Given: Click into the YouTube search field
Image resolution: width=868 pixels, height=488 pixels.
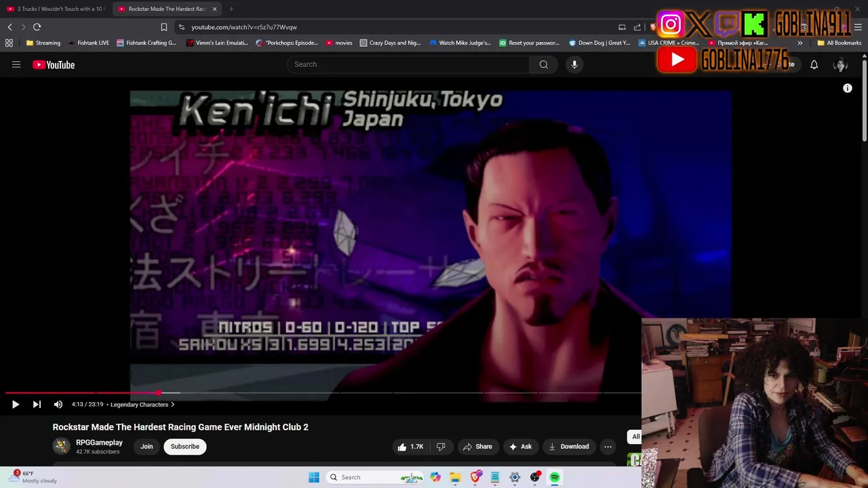Looking at the screenshot, I should click(x=408, y=64).
